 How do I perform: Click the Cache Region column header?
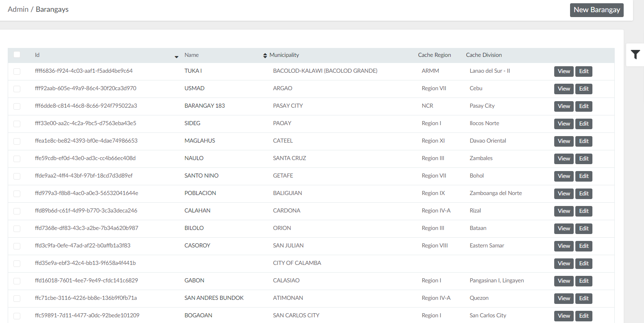coord(434,55)
